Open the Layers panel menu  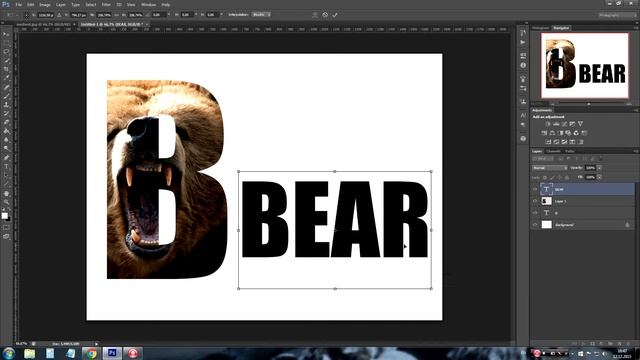(x=636, y=151)
